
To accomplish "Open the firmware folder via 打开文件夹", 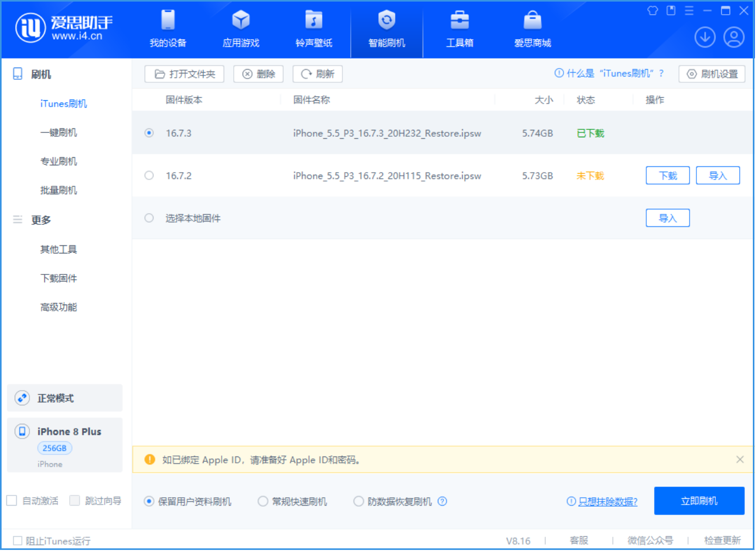I will coord(184,74).
